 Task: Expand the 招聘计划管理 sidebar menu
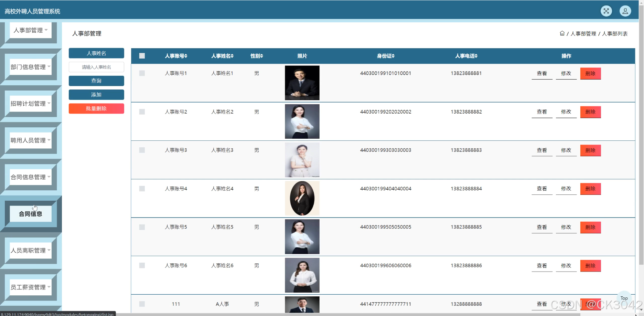(x=31, y=104)
